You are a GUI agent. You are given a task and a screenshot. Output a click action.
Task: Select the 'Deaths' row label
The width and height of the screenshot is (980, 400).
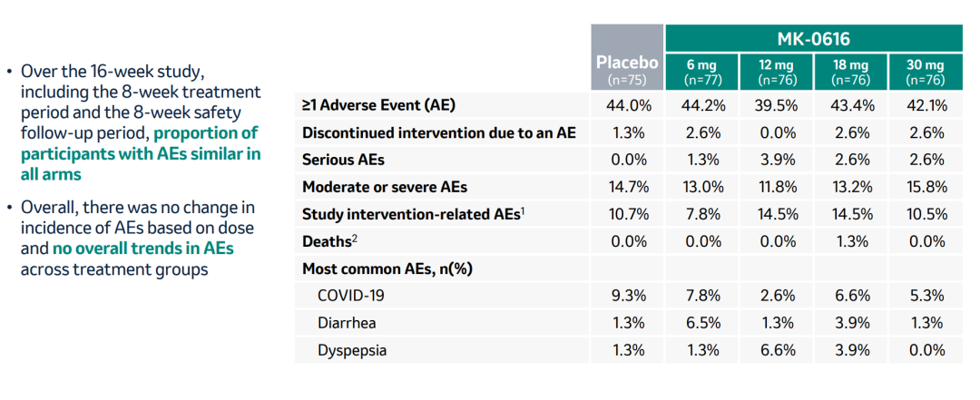click(328, 242)
